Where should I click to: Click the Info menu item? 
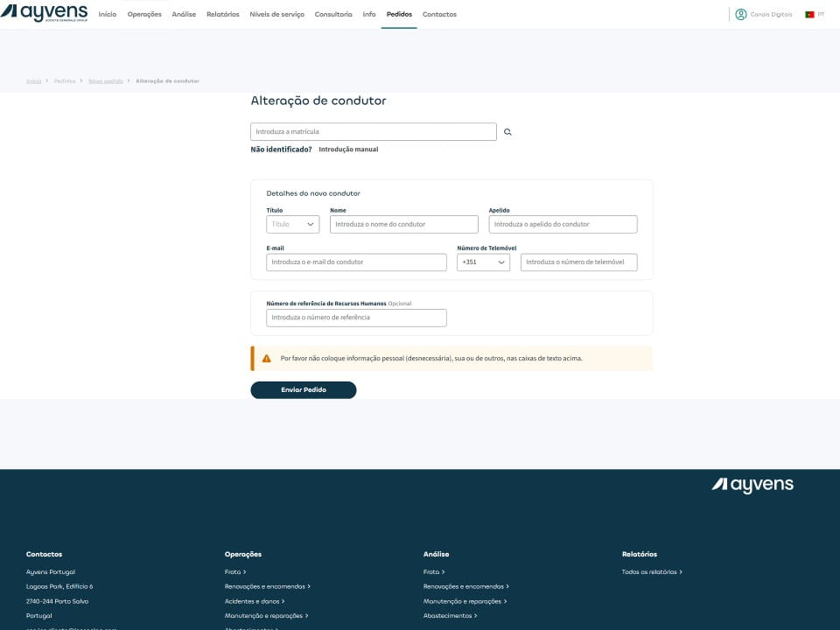click(369, 15)
